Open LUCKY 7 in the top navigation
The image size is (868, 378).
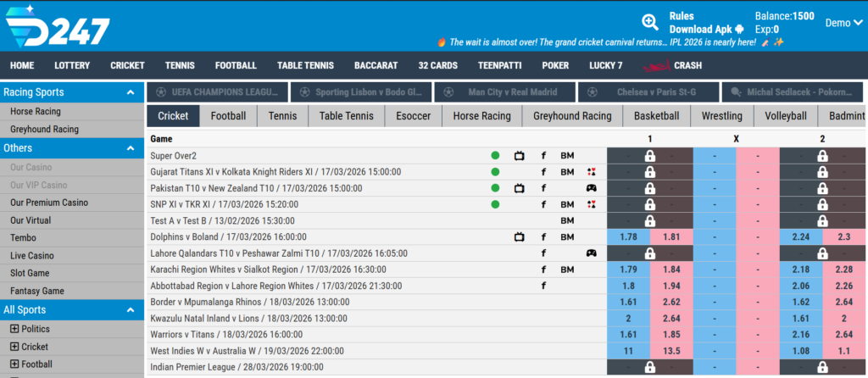[x=605, y=65]
